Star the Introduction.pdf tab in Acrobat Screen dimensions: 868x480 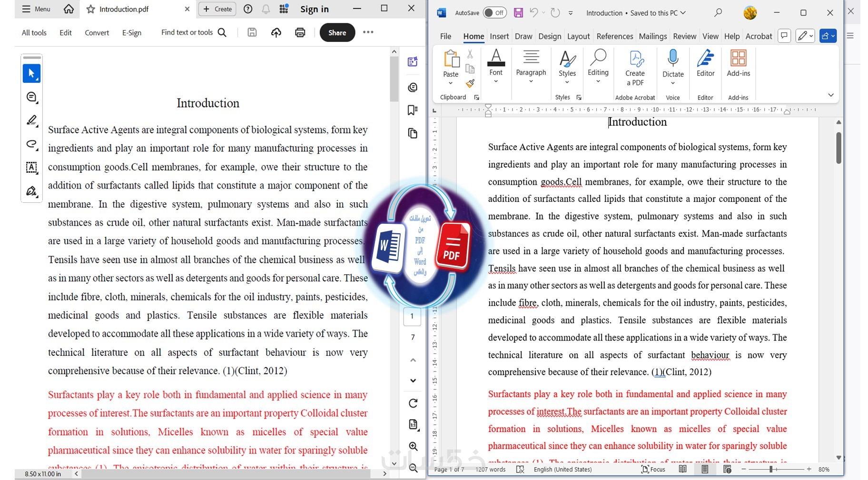pos(90,9)
